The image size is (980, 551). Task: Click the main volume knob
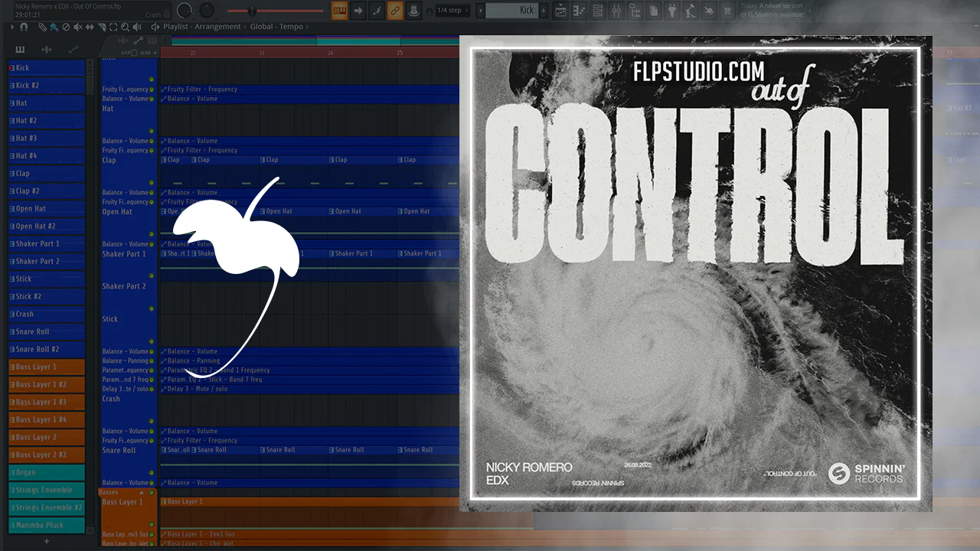(185, 11)
